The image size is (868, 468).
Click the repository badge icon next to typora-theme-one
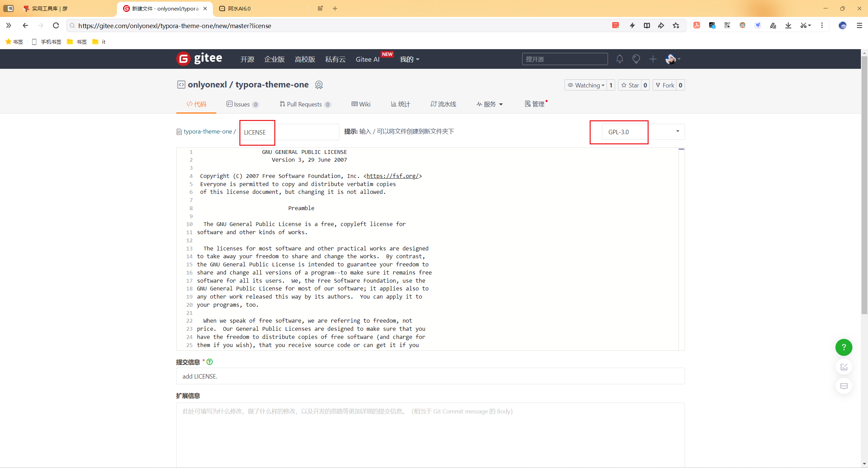[319, 85]
